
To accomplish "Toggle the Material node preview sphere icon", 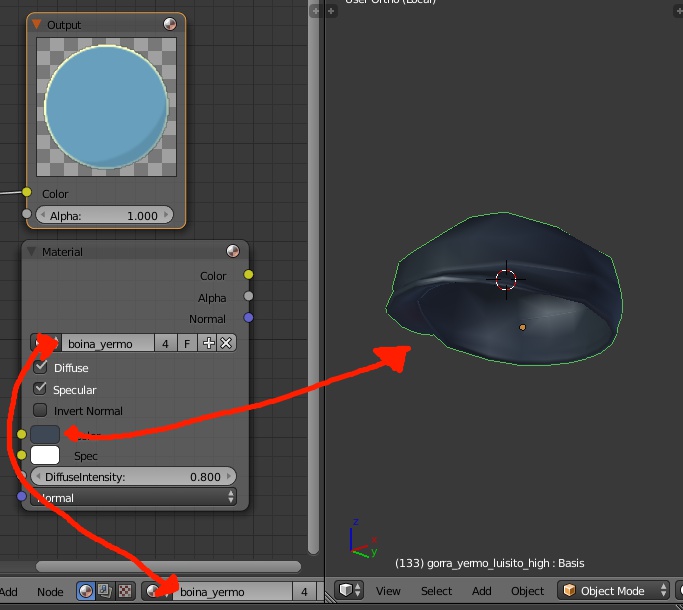I will click(x=233, y=251).
